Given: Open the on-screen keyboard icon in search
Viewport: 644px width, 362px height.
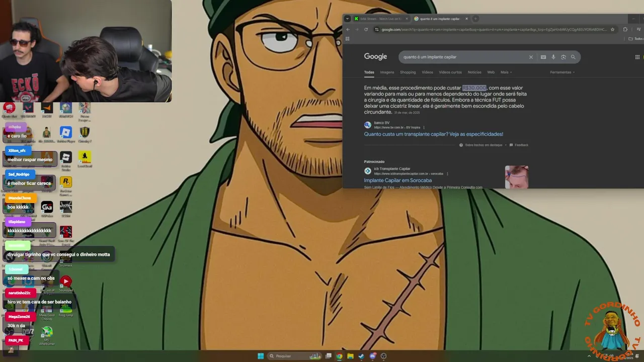Looking at the screenshot, I should tap(543, 57).
